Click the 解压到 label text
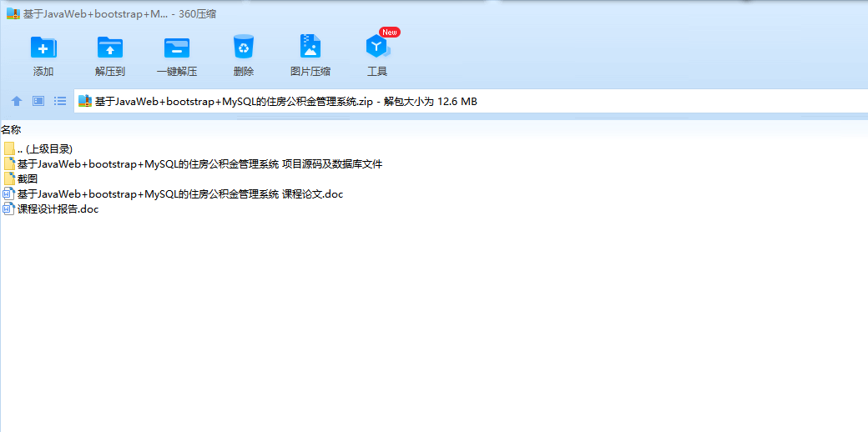The image size is (868, 432). (x=110, y=72)
